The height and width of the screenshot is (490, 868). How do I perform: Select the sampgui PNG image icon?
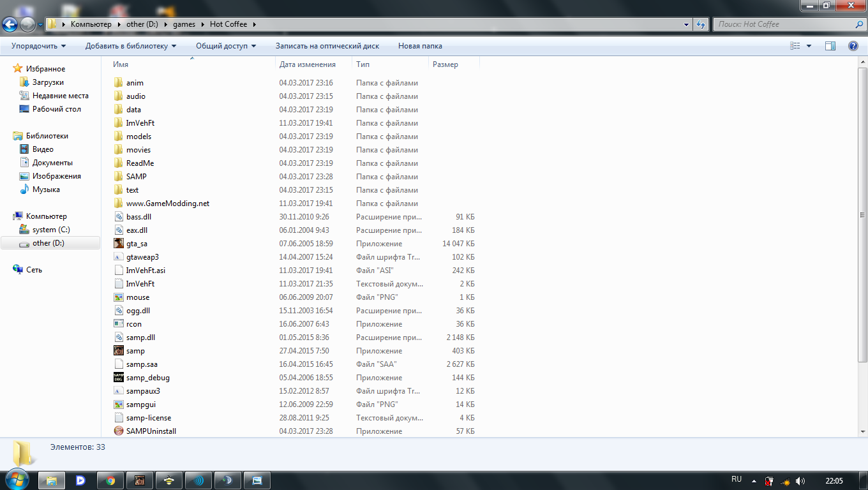click(x=118, y=405)
